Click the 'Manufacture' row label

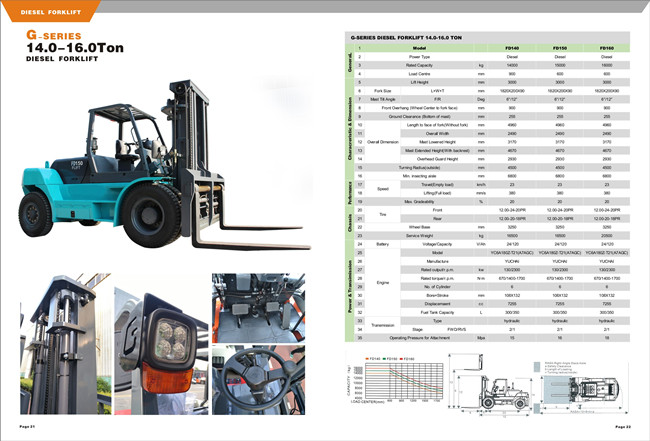tap(437, 261)
